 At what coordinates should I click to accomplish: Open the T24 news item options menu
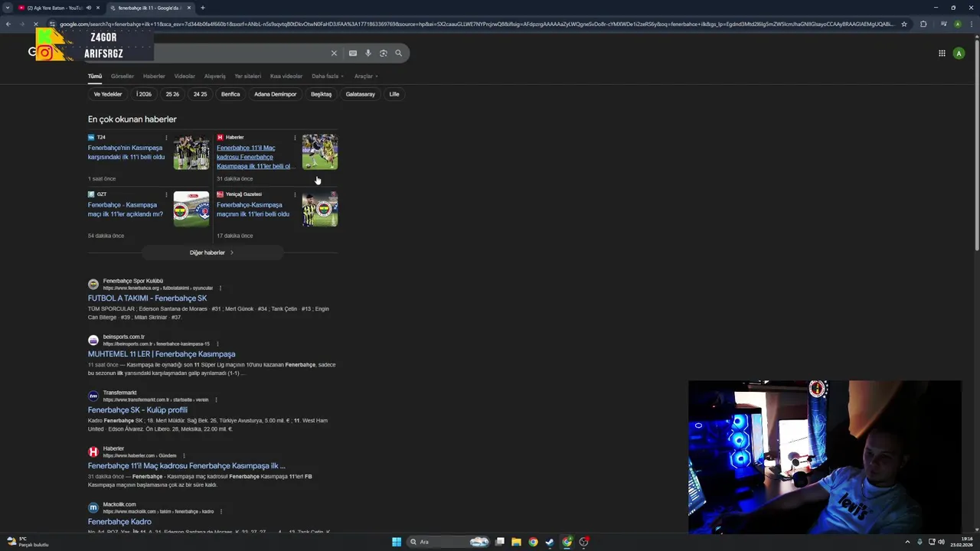(166, 138)
